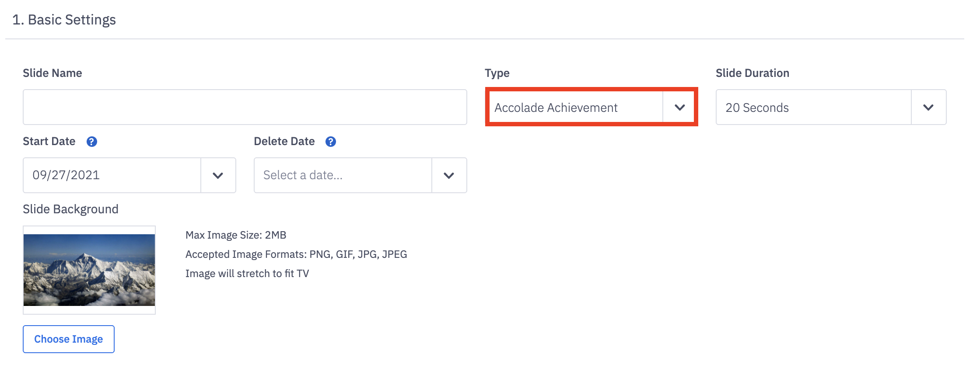
Task: Open the Slide Duration chevron arrow
Action: coord(928,108)
